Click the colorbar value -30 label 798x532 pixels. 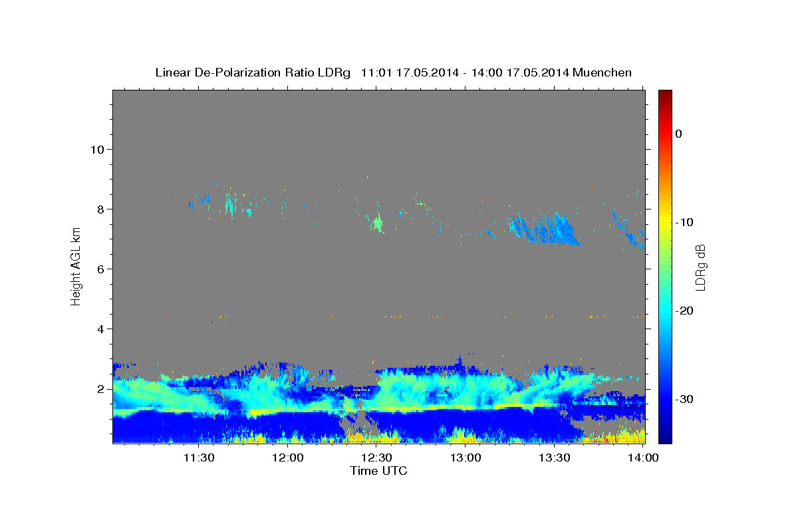tap(685, 399)
